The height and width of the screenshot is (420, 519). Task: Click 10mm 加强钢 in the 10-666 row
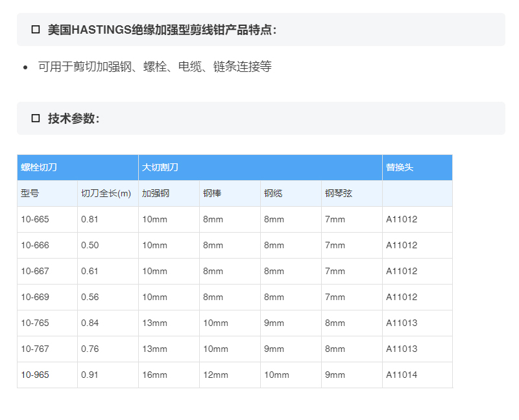154,245
